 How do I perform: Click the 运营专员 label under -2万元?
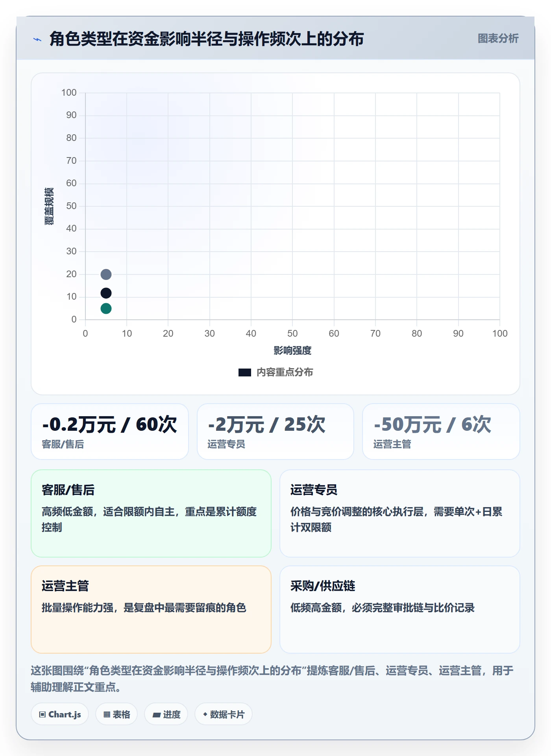(226, 444)
